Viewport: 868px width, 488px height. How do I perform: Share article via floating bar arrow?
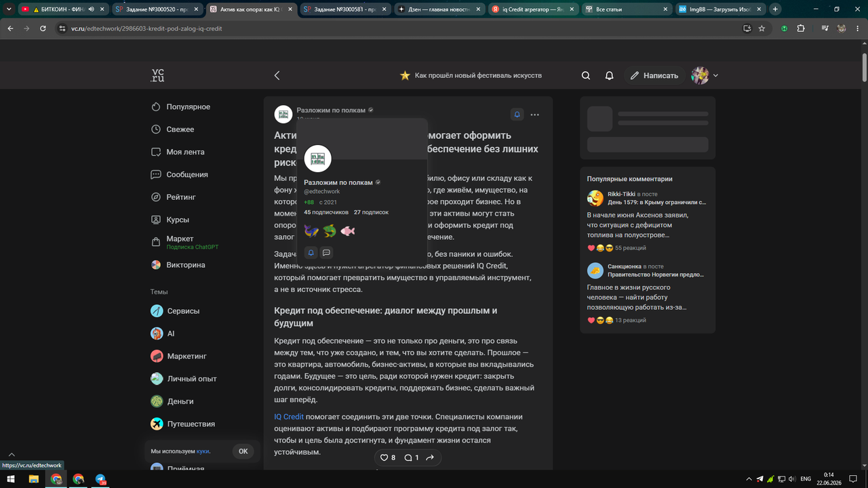(430, 457)
